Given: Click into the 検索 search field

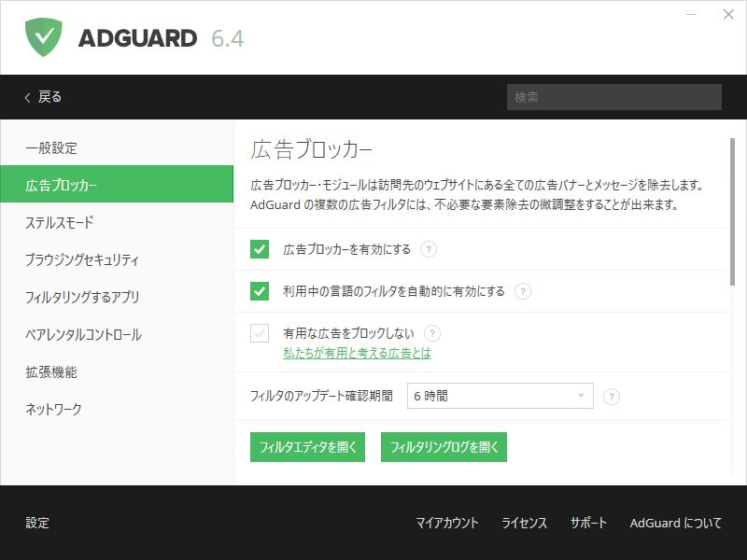Looking at the screenshot, I should [x=614, y=97].
